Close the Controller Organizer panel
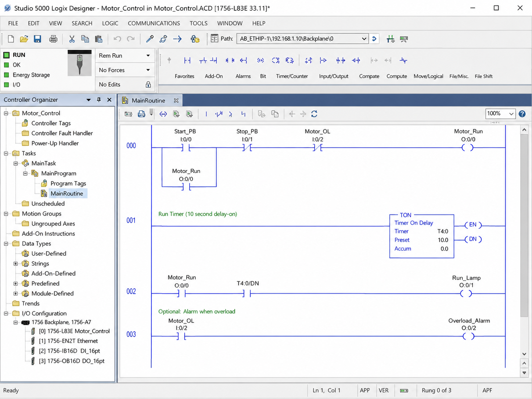 (x=109, y=100)
